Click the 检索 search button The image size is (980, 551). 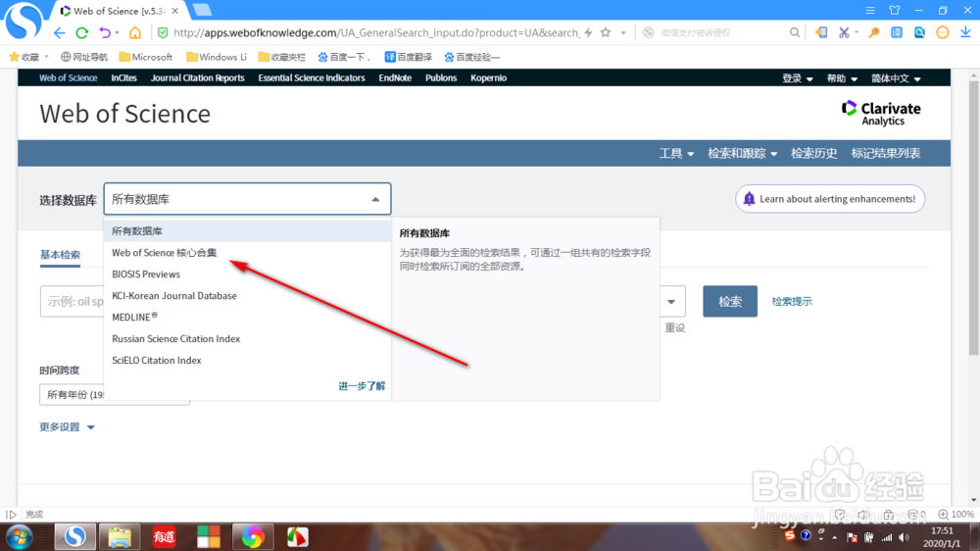(730, 301)
